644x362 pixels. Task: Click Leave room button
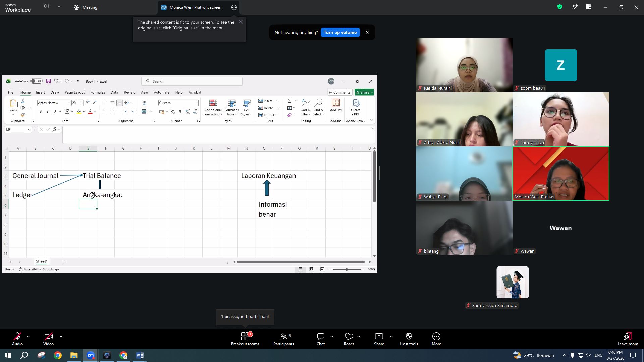[x=628, y=339]
